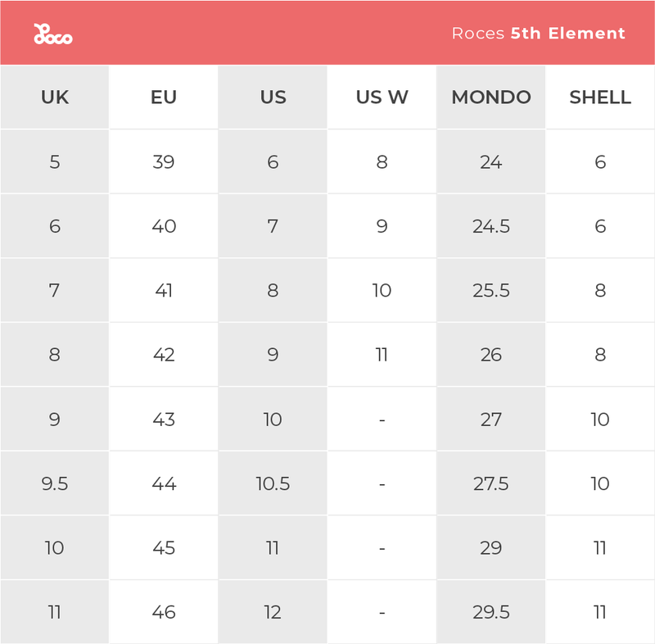Click the SHELL column header
This screenshot has width=655, height=644.
click(600, 98)
